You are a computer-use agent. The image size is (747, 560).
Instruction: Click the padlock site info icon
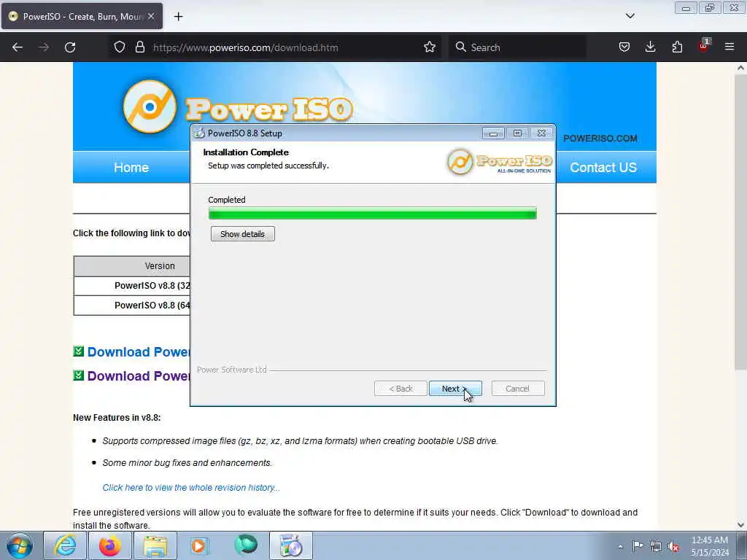point(139,47)
